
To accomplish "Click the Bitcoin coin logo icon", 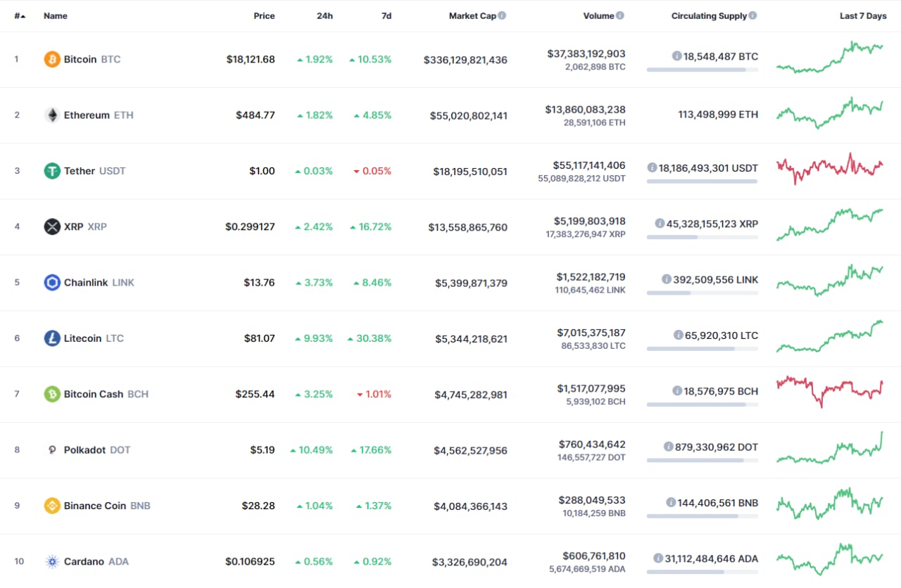I will pos(52,59).
